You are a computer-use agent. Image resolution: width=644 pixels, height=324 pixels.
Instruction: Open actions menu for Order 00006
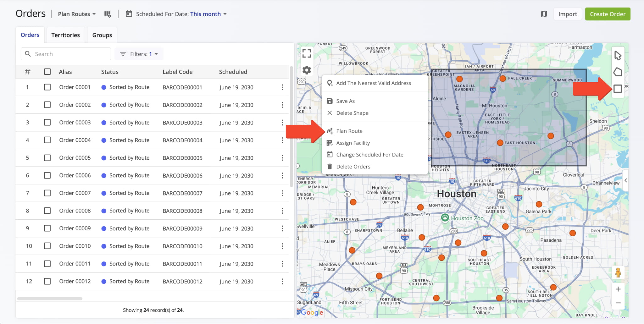282,175
